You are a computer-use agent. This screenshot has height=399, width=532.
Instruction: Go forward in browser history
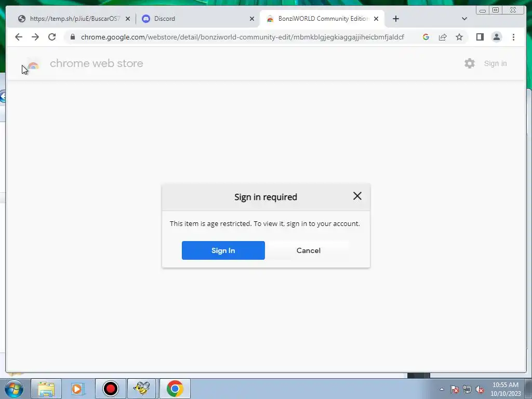point(35,37)
